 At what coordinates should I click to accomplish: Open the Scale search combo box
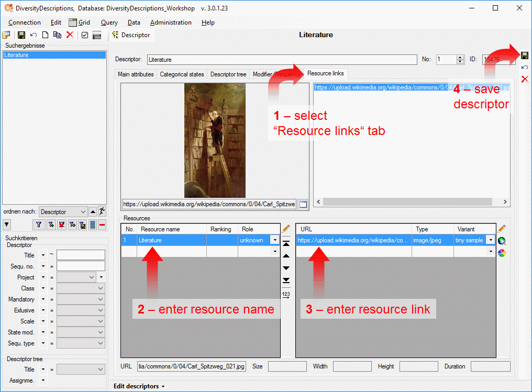[x=81, y=321]
